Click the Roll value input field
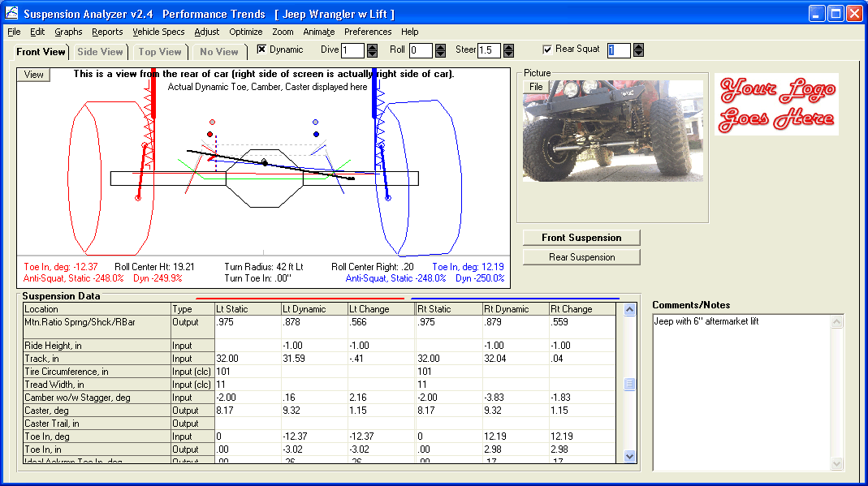 click(421, 51)
